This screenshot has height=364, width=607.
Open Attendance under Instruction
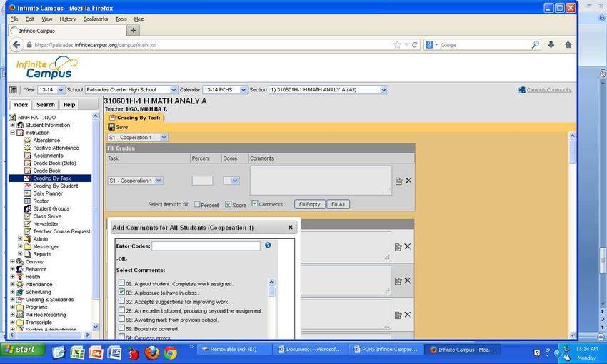click(46, 141)
